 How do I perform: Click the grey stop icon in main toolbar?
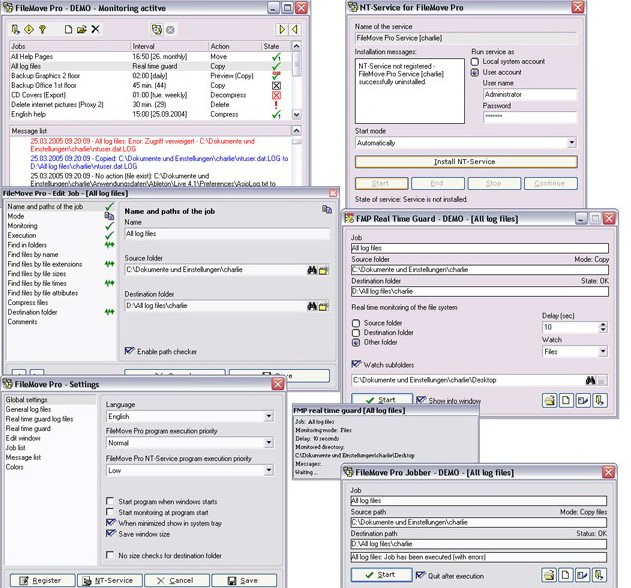point(170,30)
